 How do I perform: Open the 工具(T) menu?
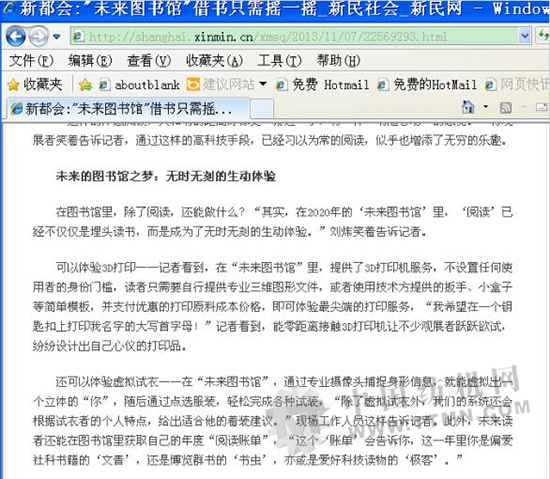[279, 61]
